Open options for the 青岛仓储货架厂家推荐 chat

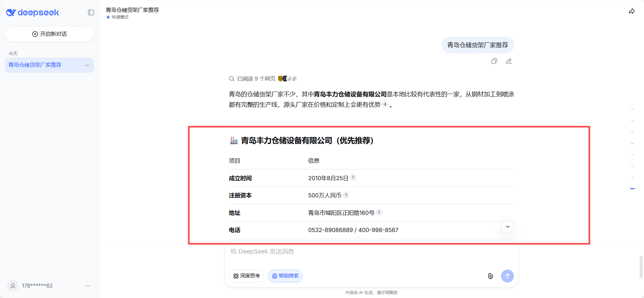(x=87, y=65)
